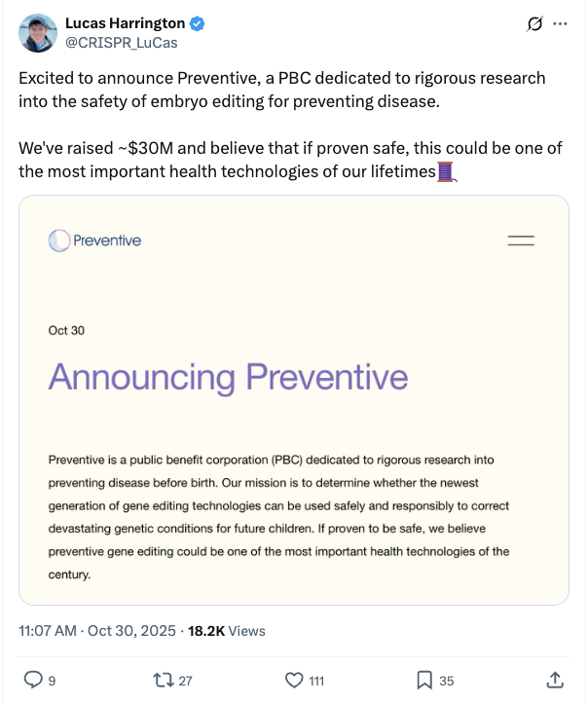Click the Oct 30 date in the card

(x=66, y=330)
